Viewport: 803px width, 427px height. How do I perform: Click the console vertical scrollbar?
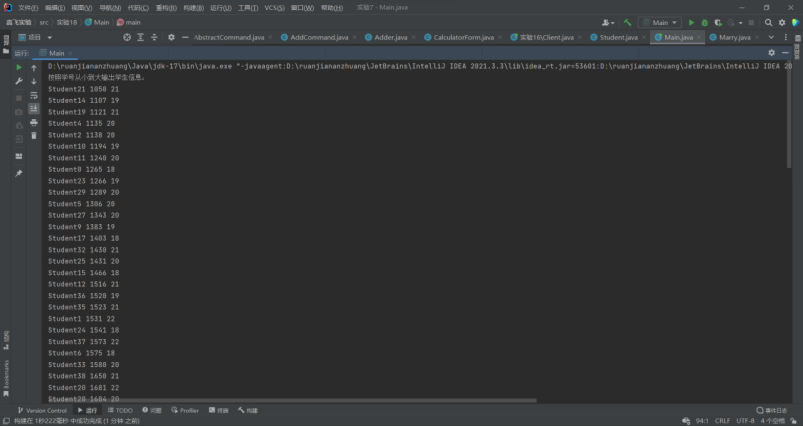789,114
